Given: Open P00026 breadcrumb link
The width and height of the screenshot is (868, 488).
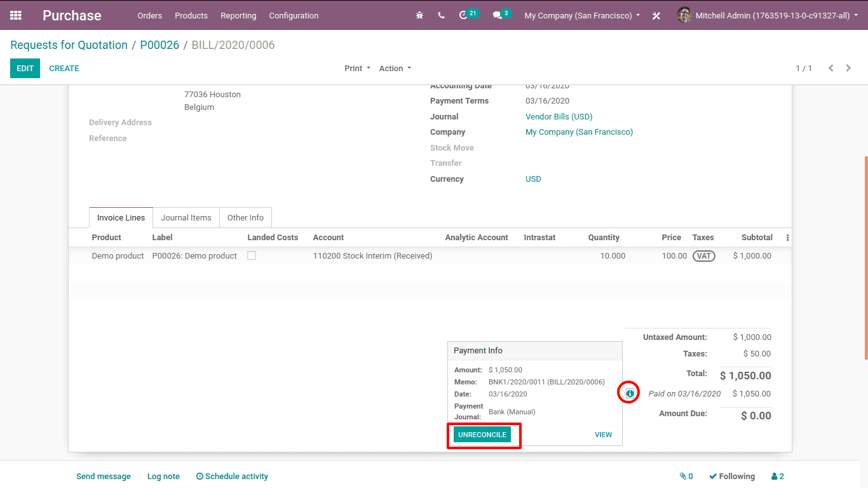Looking at the screenshot, I should [x=159, y=45].
